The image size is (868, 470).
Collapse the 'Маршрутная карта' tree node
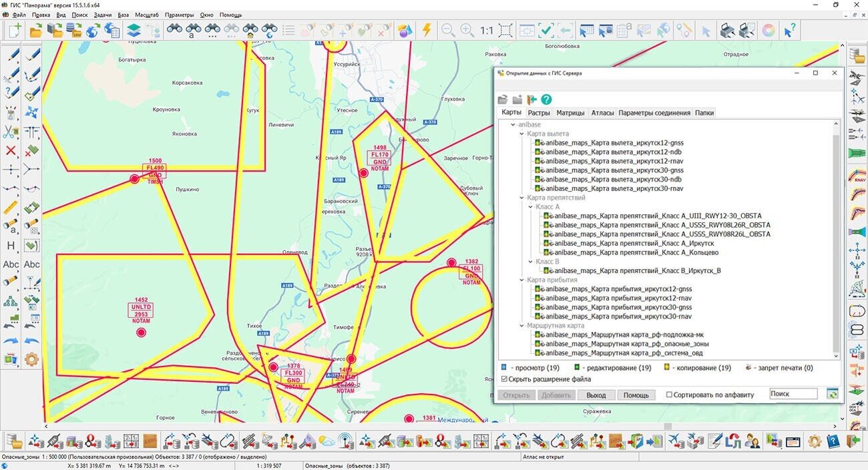pyautogui.click(x=522, y=326)
